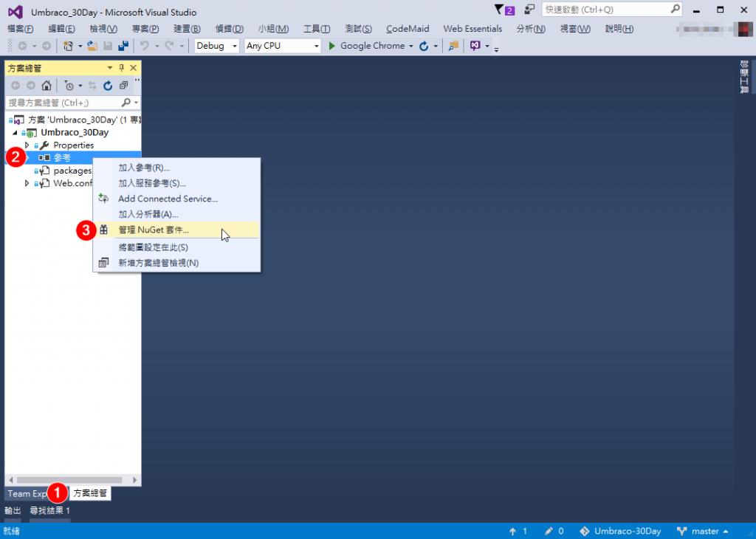The width and height of the screenshot is (756, 539).
Task: Collapse the Umbraco_30Day project node
Action: tap(15, 132)
